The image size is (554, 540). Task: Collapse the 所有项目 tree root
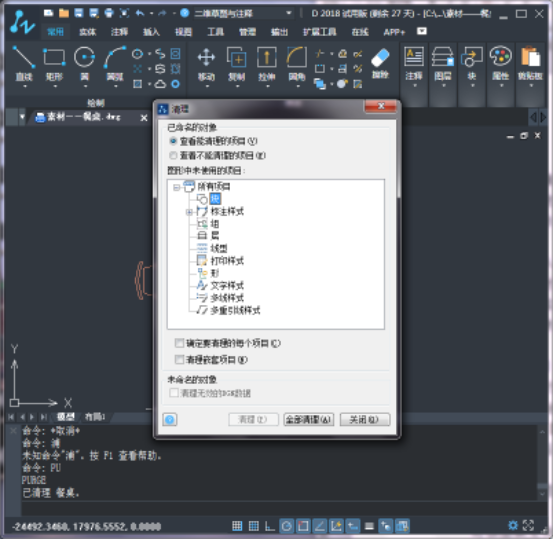(176, 187)
